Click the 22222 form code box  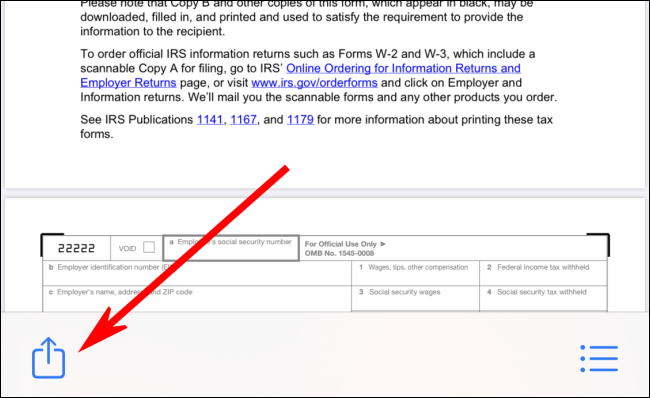point(76,248)
